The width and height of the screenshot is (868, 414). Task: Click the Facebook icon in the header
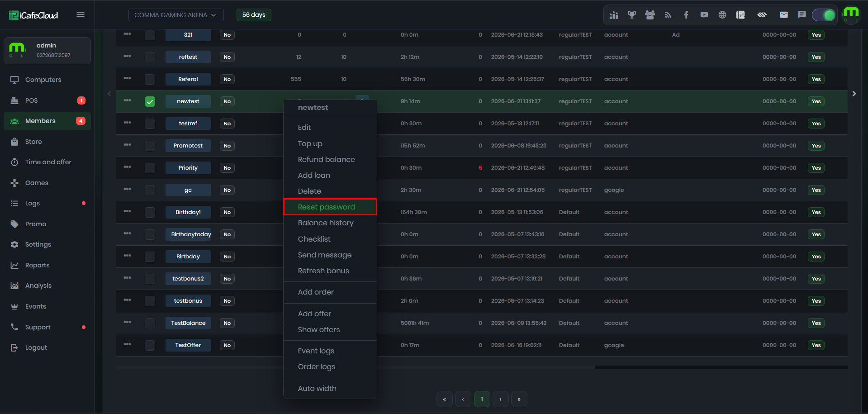pos(686,15)
